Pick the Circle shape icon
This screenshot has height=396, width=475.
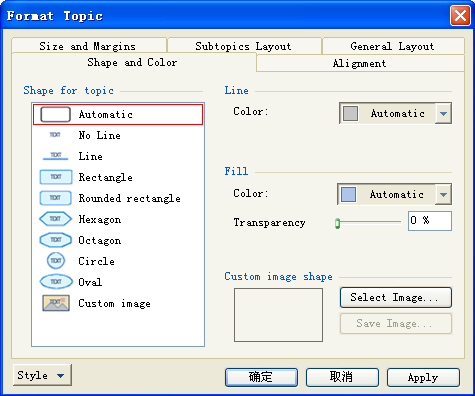(56, 261)
